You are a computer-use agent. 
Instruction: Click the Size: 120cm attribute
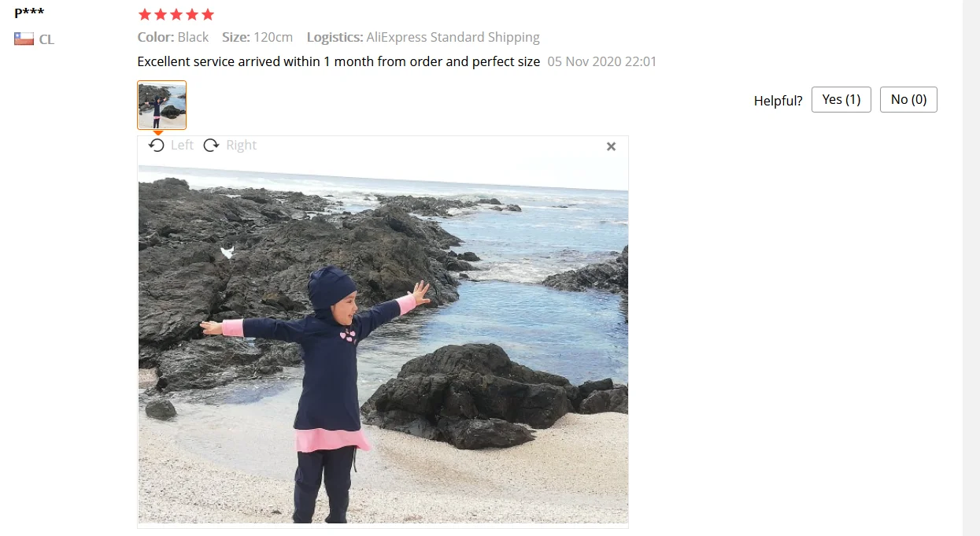(257, 37)
